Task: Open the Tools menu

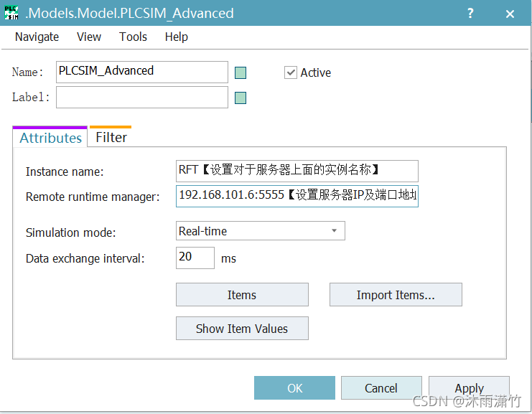Action: coord(133,37)
